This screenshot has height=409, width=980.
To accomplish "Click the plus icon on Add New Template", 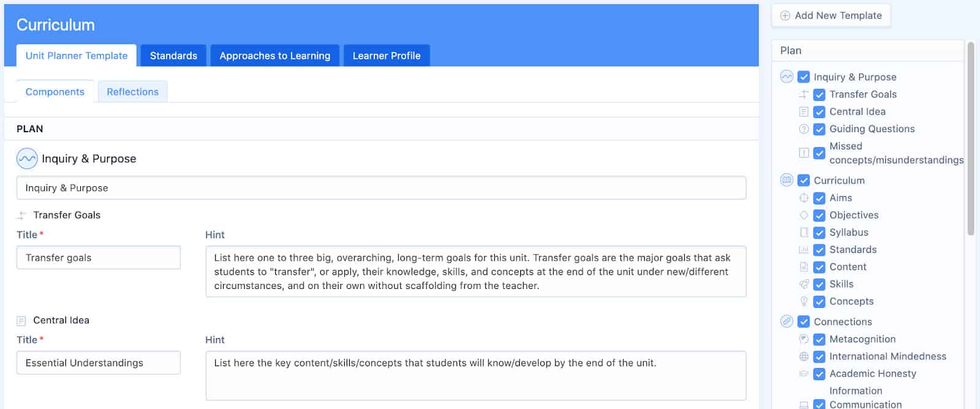I will coord(785,16).
